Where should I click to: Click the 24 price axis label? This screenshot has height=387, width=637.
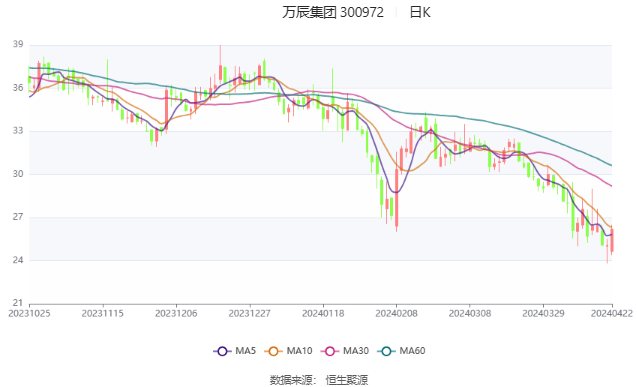tap(18, 260)
